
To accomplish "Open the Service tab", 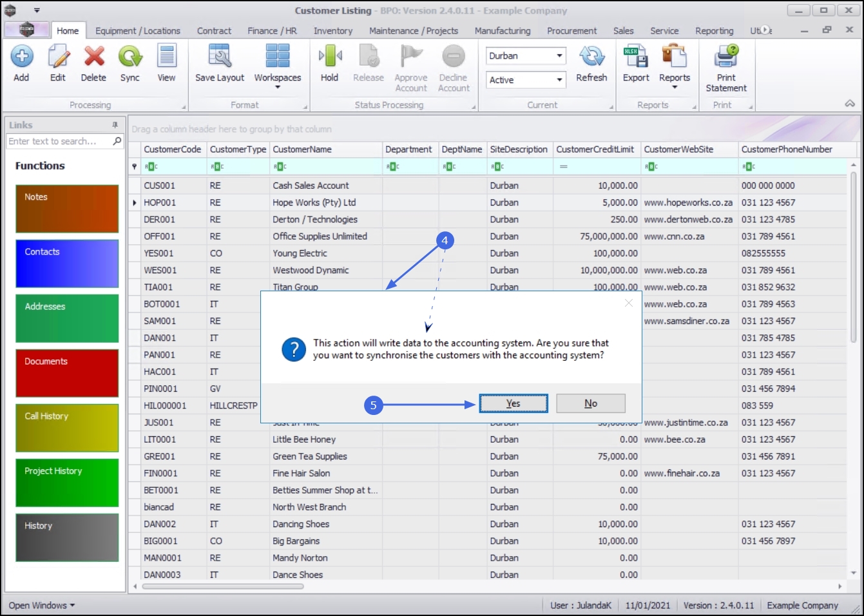I will click(664, 31).
